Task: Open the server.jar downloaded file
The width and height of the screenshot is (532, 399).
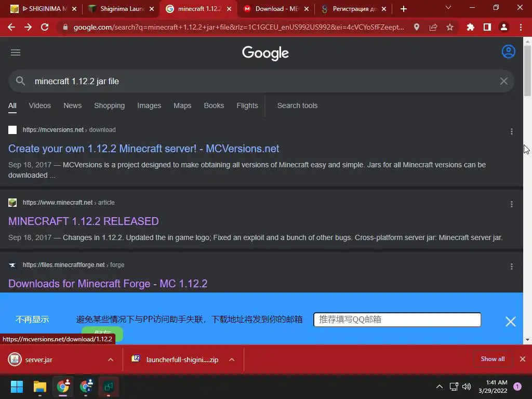Action: coord(38,360)
